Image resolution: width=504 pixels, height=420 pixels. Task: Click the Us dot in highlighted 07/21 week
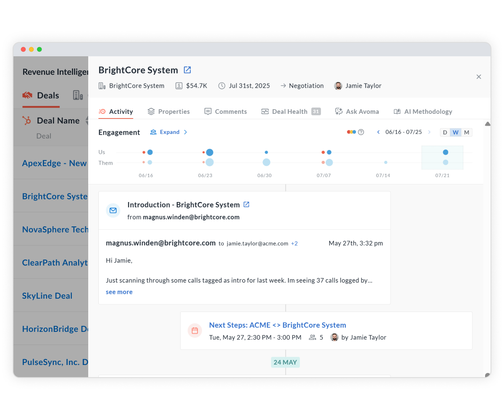pyautogui.click(x=446, y=152)
